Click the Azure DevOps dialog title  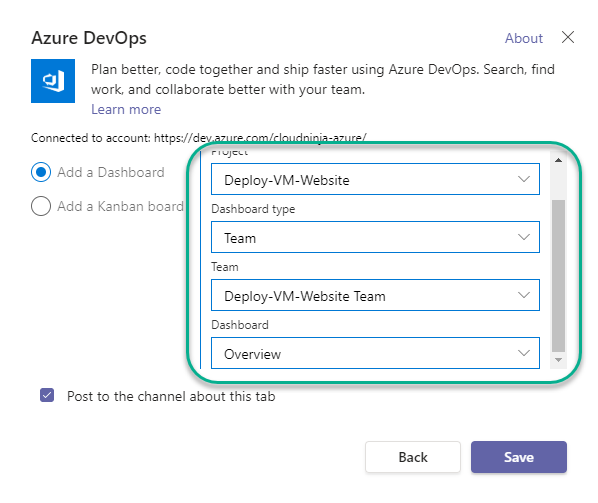tap(89, 38)
